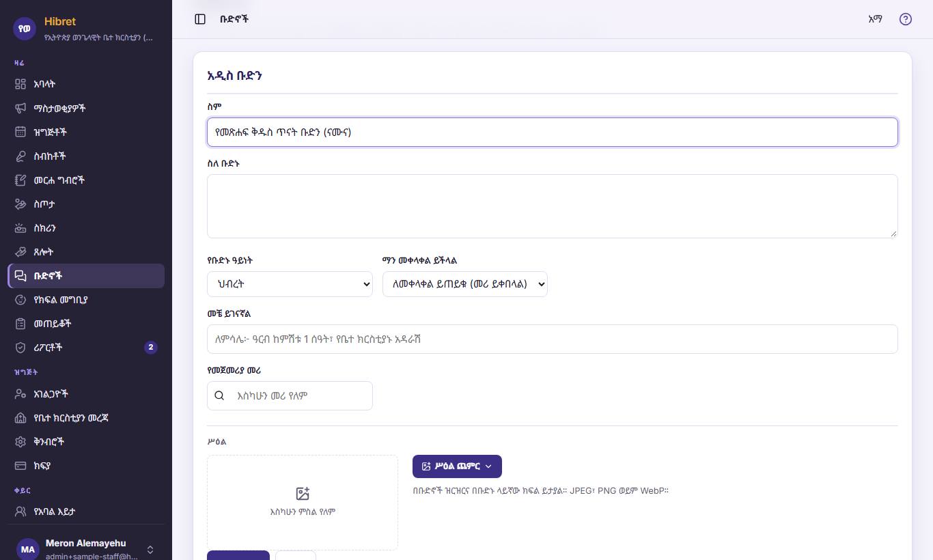Click the clipboard icon beside መጠይቆች

click(x=20, y=323)
